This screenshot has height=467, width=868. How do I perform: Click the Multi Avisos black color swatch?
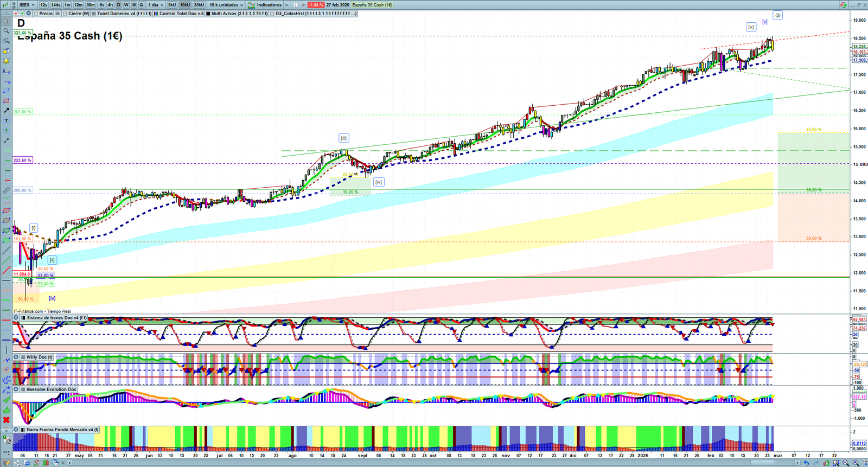208,14
